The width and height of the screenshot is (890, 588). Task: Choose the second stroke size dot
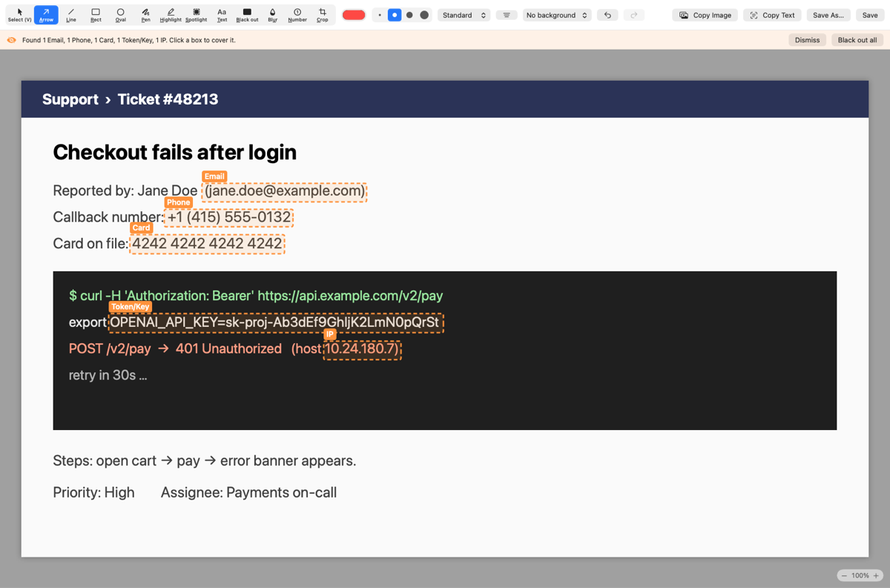click(395, 15)
